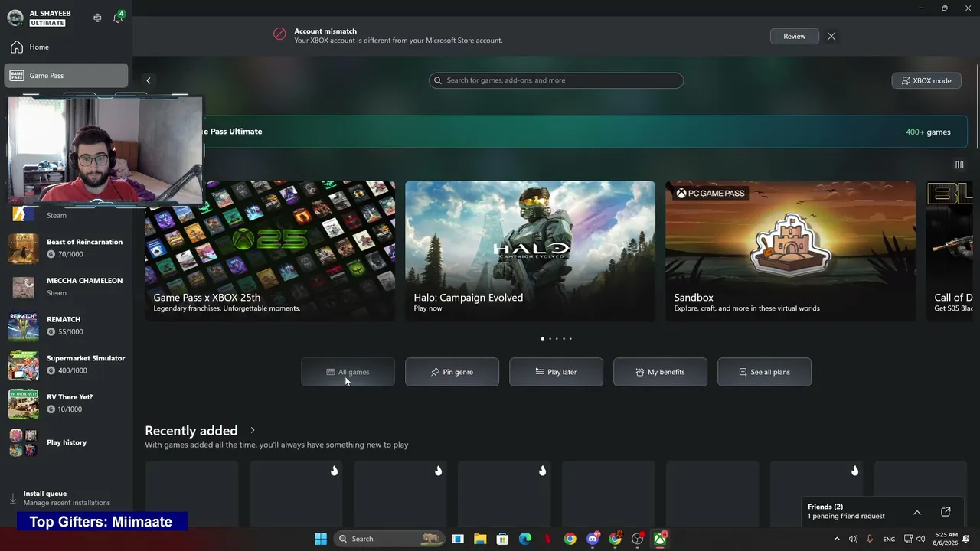Open OBS Studio from the taskbar

click(638, 539)
